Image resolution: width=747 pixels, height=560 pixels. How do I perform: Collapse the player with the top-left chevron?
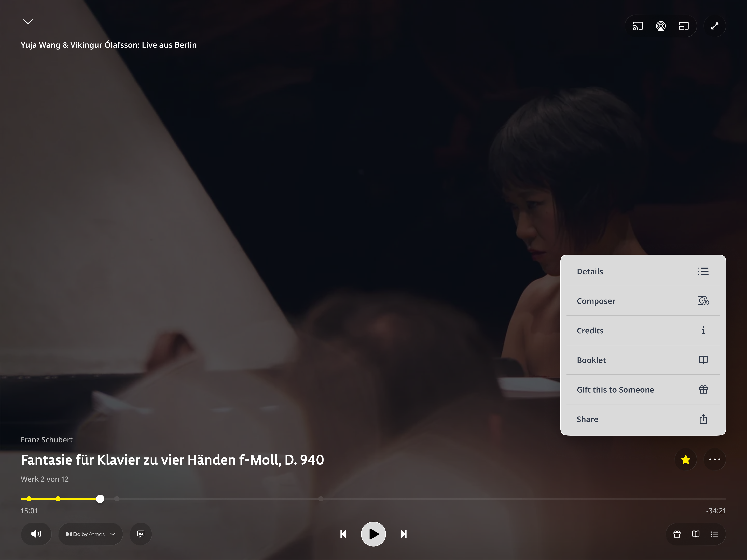(28, 22)
